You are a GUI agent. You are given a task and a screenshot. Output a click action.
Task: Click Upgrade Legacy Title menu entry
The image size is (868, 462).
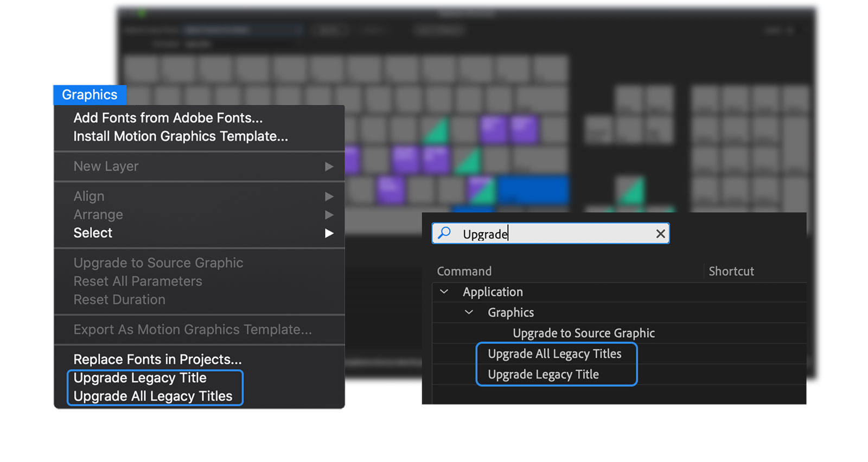coord(140,378)
